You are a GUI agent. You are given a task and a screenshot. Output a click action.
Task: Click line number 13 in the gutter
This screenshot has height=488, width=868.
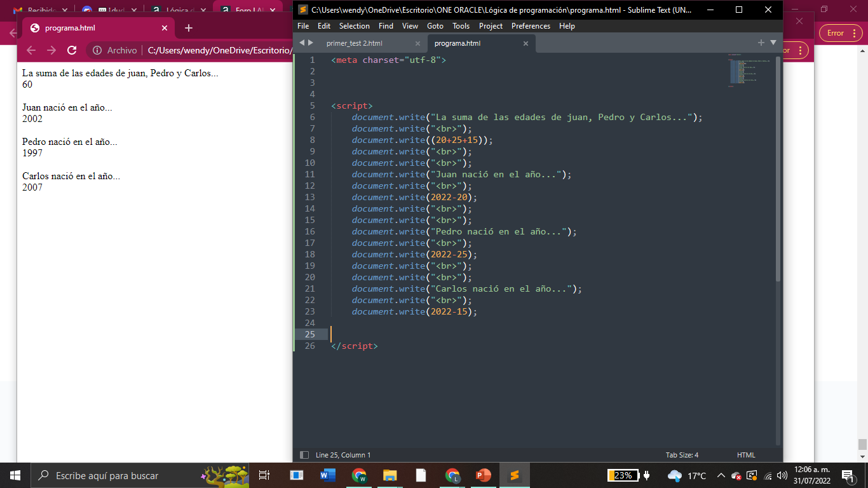pyautogui.click(x=309, y=197)
